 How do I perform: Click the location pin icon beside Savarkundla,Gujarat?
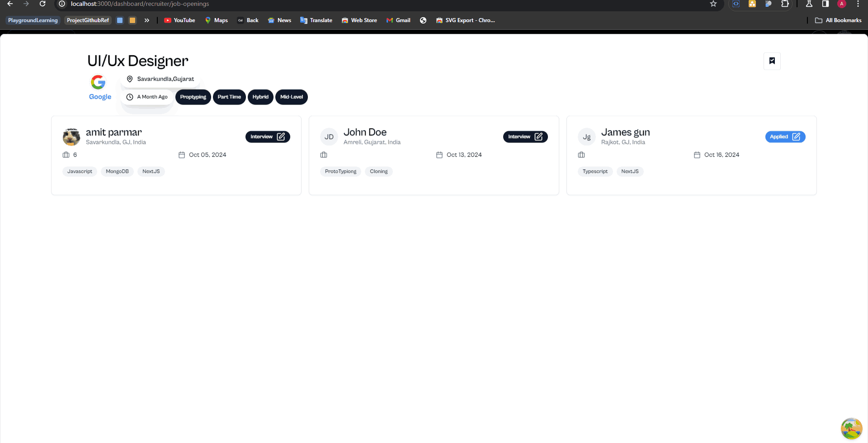pos(130,79)
